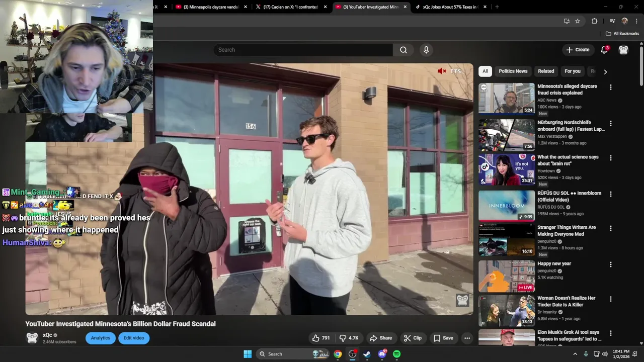This screenshot has width=644, height=362.
Task: Open options menu for 'Happy new year' livestream
Action: tap(611, 264)
